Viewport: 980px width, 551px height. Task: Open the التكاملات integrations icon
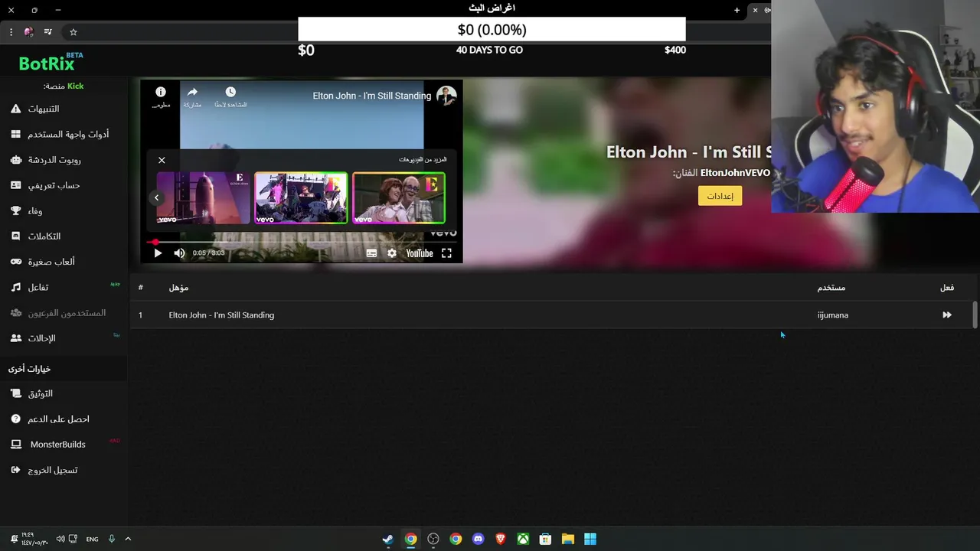[x=15, y=236]
